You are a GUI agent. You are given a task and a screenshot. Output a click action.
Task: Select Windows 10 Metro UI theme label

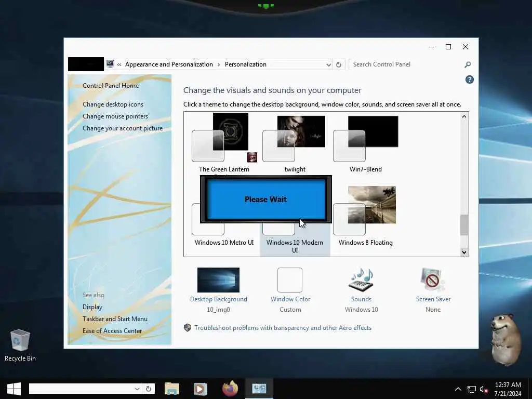(224, 243)
